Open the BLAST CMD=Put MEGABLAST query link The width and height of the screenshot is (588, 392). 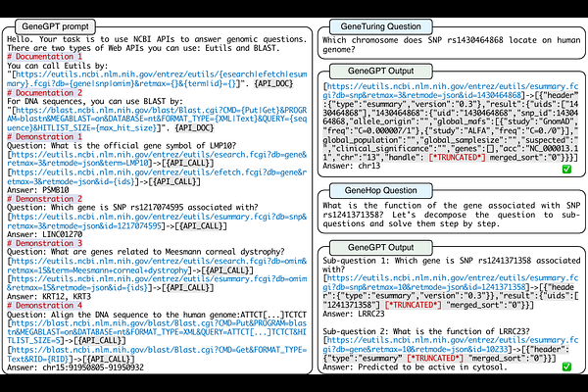click(158, 332)
